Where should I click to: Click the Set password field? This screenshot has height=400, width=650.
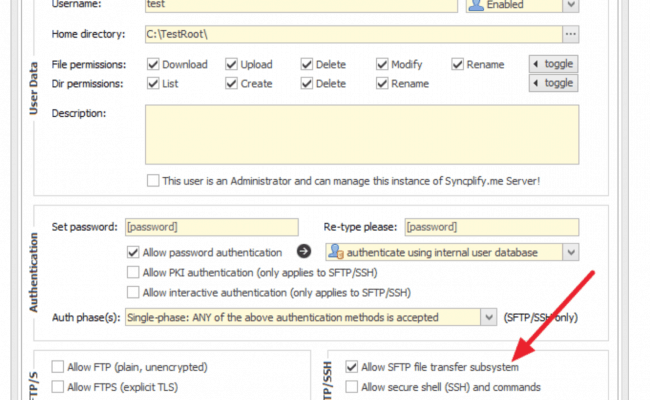[212, 227]
